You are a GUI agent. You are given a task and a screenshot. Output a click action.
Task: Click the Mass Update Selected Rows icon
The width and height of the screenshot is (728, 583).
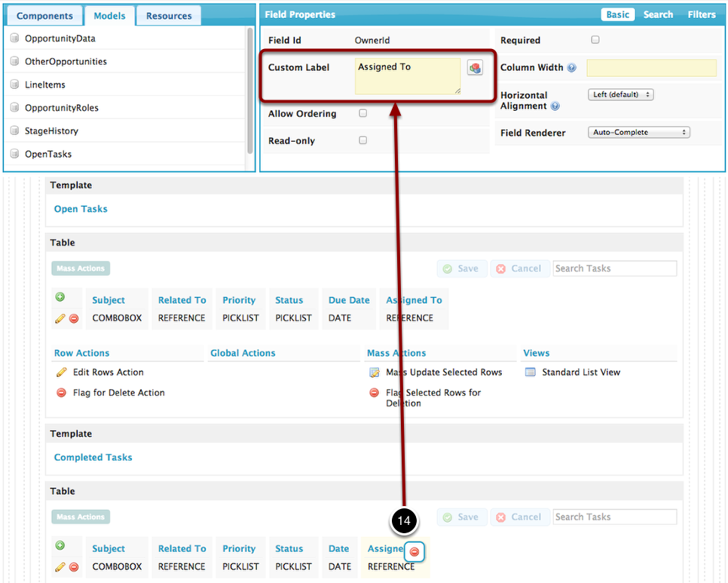pyautogui.click(x=374, y=373)
